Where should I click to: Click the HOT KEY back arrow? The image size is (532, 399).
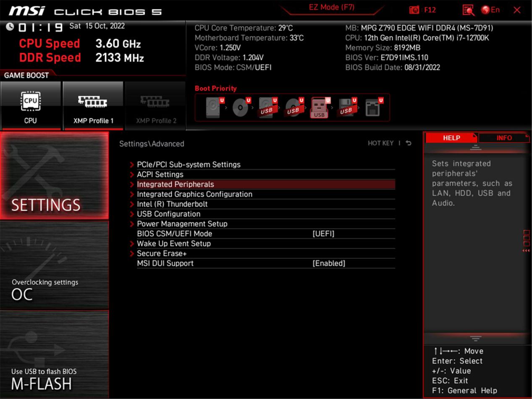407,143
